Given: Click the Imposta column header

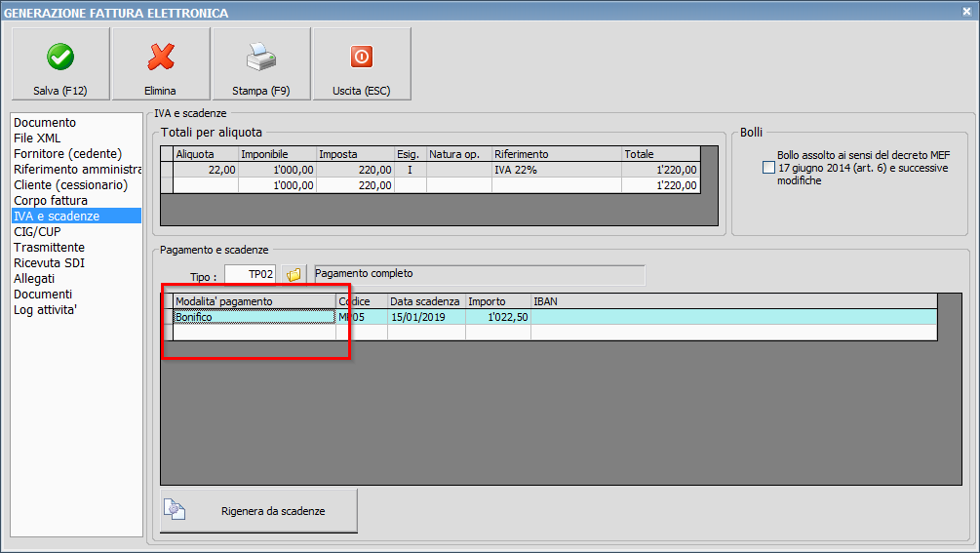Looking at the screenshot, I should pos(356,154).
